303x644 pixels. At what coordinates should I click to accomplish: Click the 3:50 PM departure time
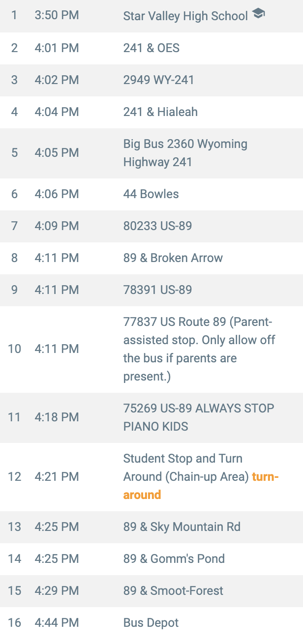click(x=57, y=15)
